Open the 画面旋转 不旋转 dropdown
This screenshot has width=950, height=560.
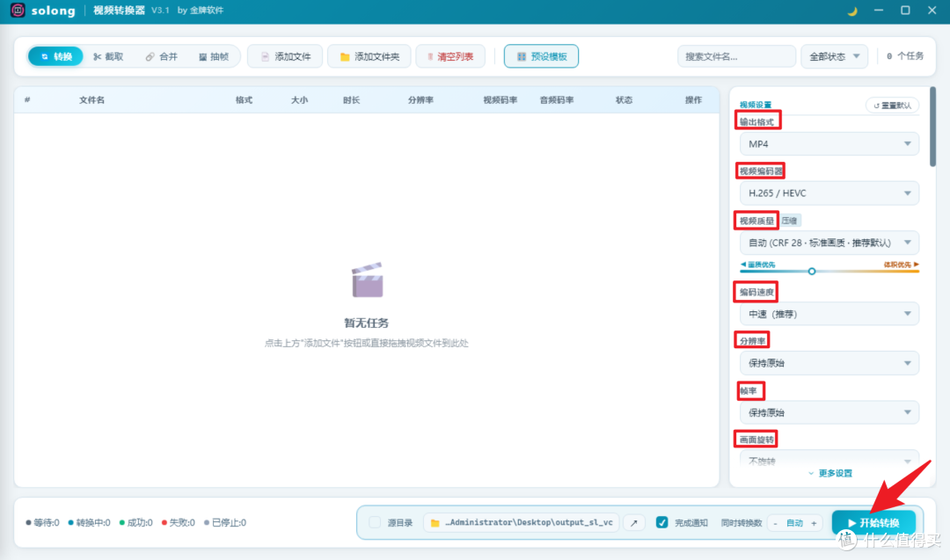[x=829, y=459]
